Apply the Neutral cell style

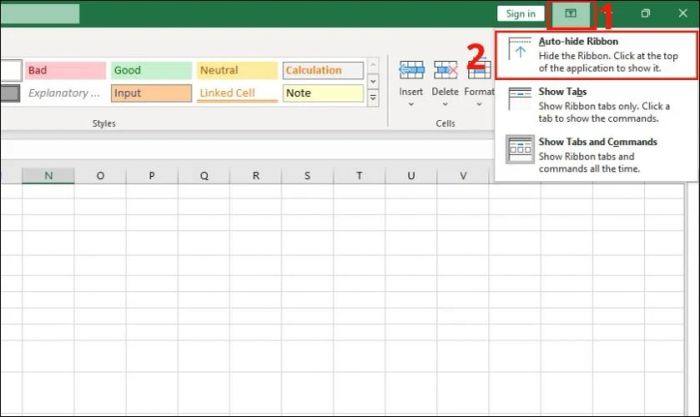point(237,71)
